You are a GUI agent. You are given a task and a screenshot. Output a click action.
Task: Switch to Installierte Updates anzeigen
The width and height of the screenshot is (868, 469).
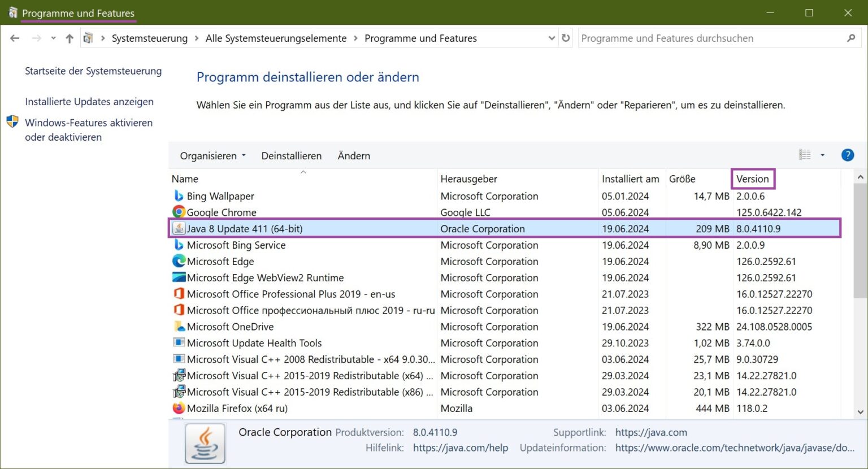(x=89, y=101)
